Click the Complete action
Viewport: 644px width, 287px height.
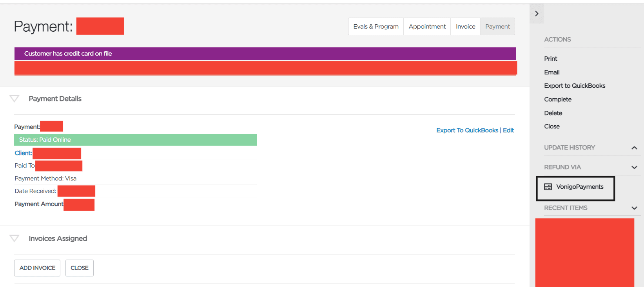pyautogui.click(x=558, y=99)
